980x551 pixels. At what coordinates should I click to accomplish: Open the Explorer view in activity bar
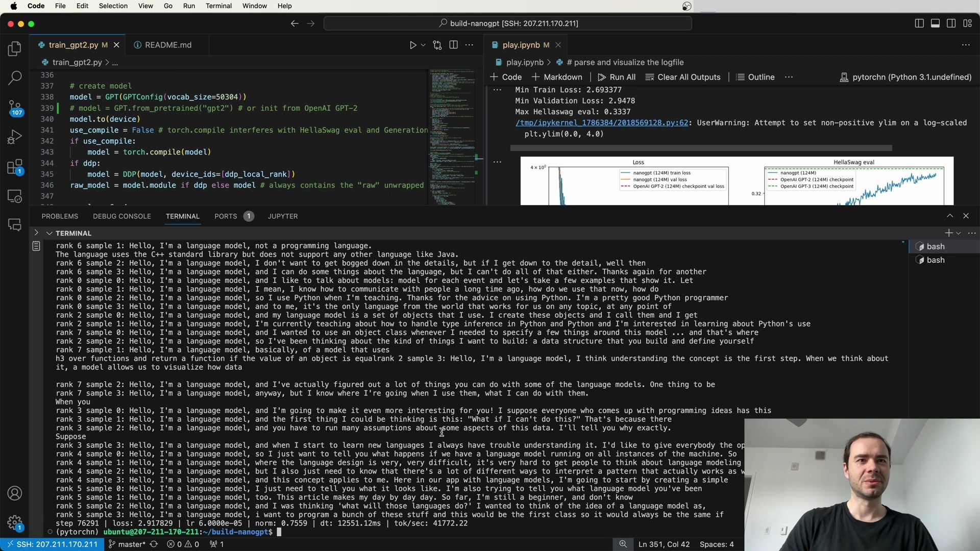point(15,49)
